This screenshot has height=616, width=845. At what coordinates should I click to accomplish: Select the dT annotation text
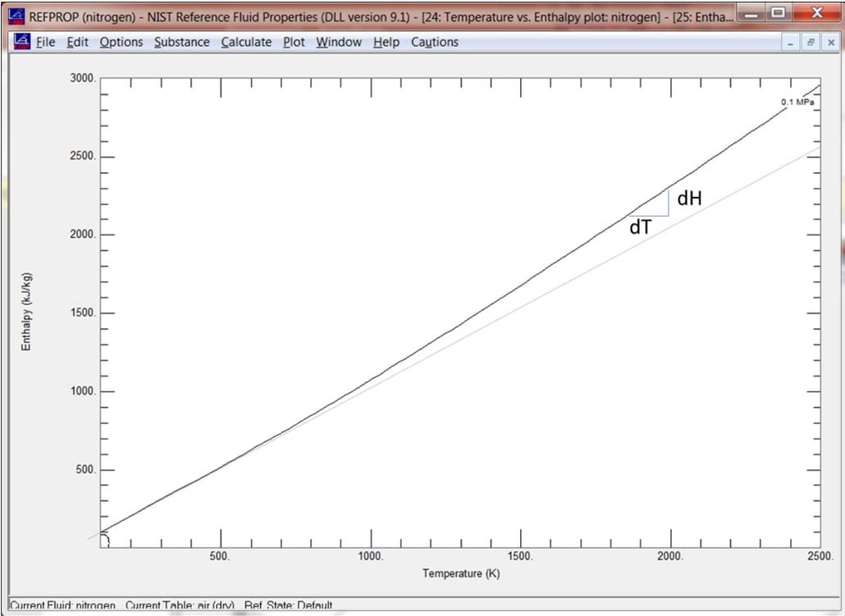pyautogui.click(x=640, y=228)
